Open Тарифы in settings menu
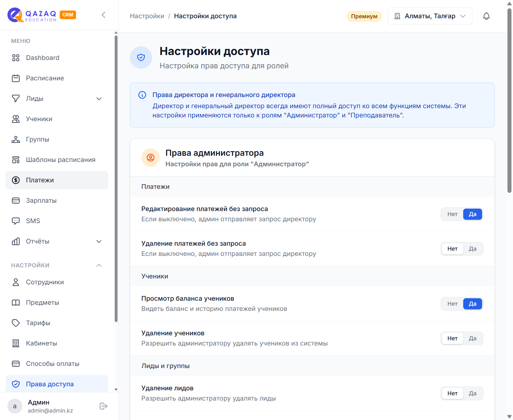513x420 pixels. (x=57, y=323)
